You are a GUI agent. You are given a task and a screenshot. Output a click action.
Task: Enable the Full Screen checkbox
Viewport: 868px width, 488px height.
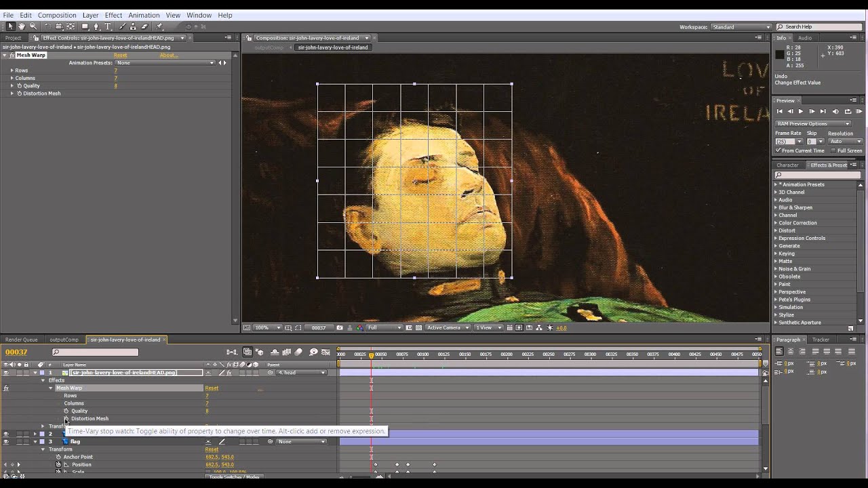click(833, 150)
